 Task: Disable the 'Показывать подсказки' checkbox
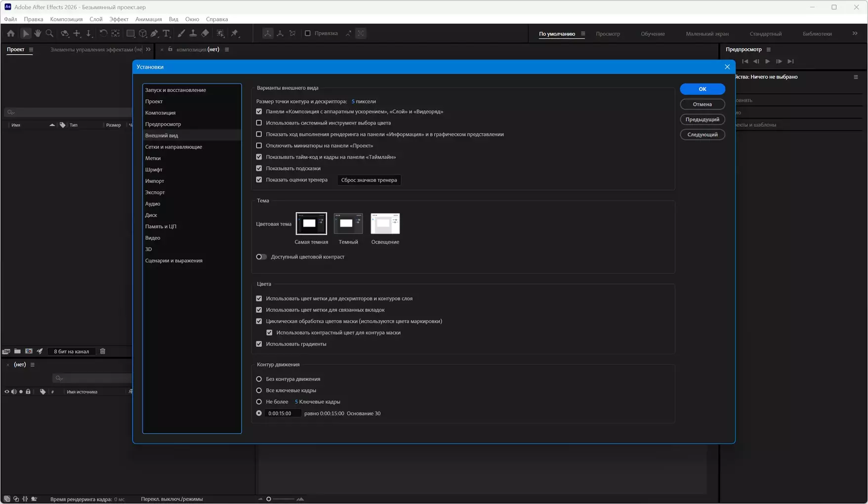tap(259, 168)
